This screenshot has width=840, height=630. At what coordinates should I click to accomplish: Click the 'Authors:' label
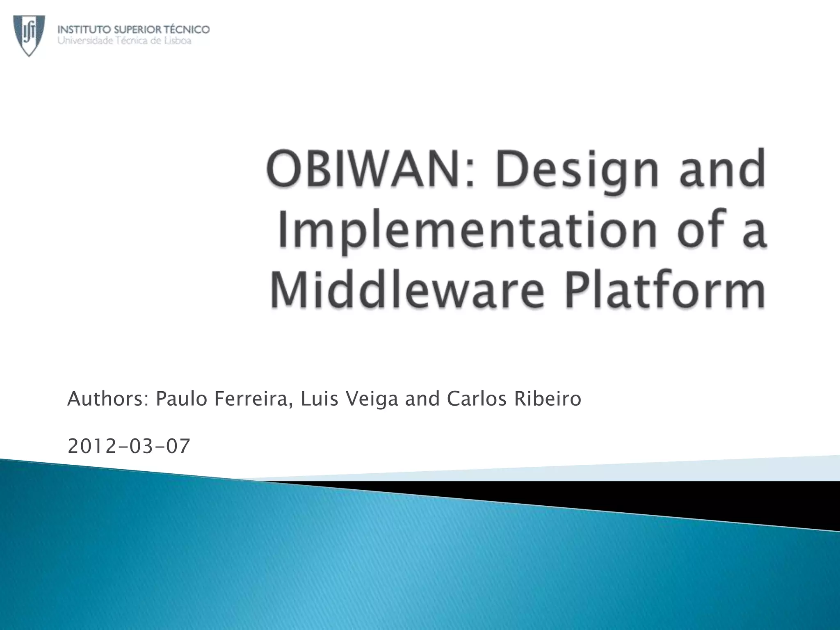[107, 399]
